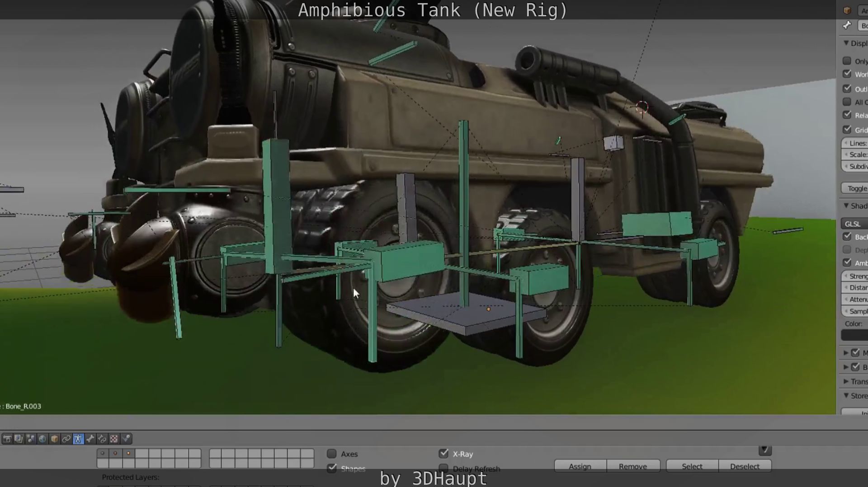The height and width of the screenshot is (487, 868).
Task: Adjust the Subdivisions grid field
Action: pyautogui.click(x=854, y=166)
